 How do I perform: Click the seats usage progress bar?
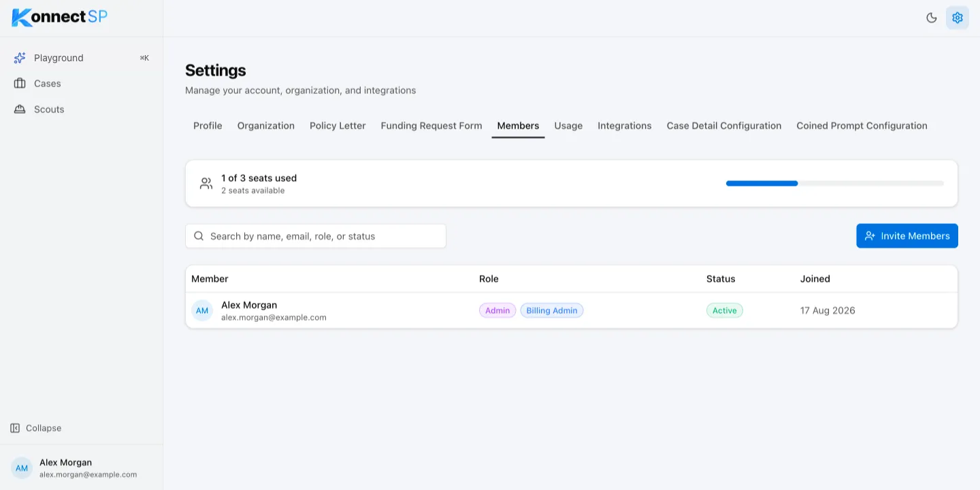tap(835, 184)
